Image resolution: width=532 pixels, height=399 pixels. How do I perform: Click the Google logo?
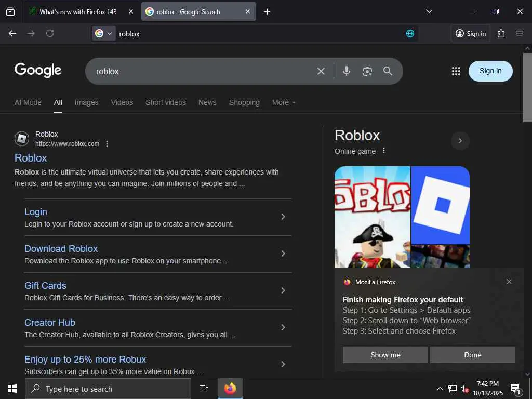[x=38, y=70]
